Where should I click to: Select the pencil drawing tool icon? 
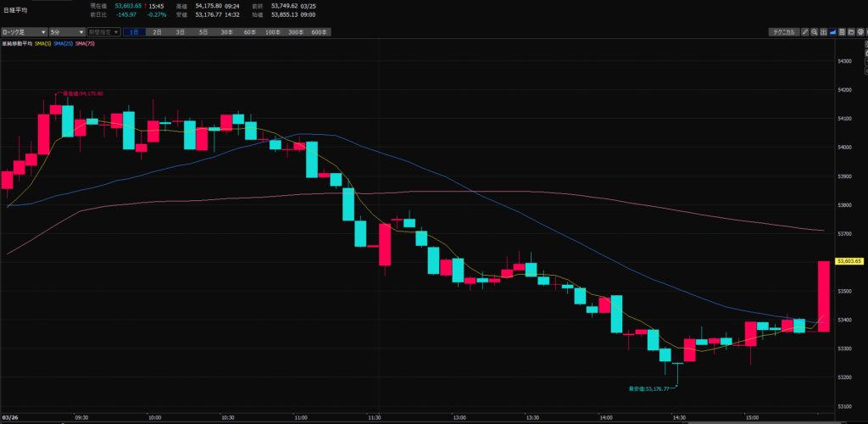[x=806, y=32]
